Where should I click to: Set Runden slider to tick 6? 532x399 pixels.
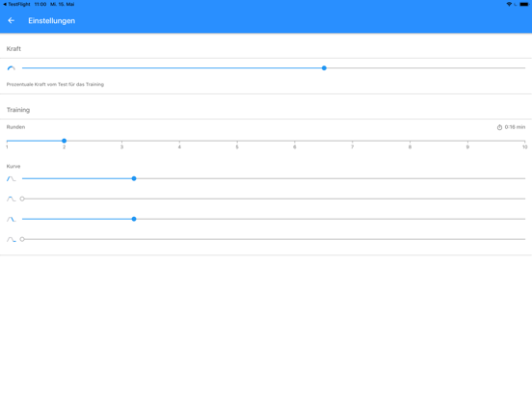click(295, 141)
